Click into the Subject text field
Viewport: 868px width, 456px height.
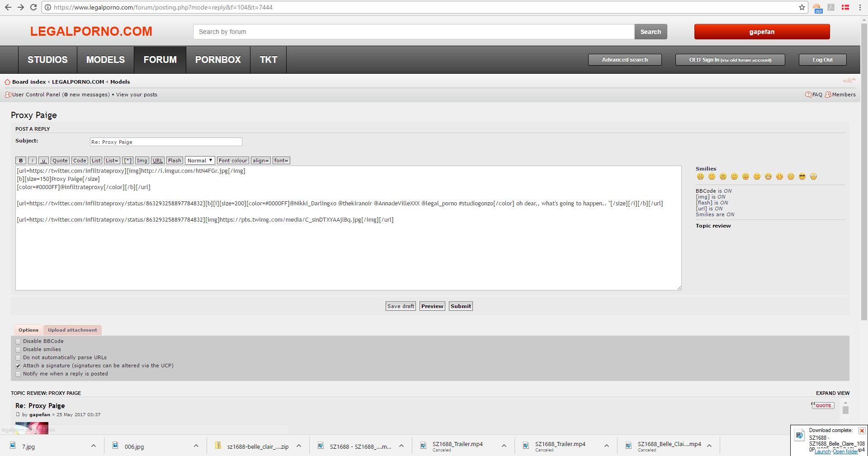click(x=166, y=142)
